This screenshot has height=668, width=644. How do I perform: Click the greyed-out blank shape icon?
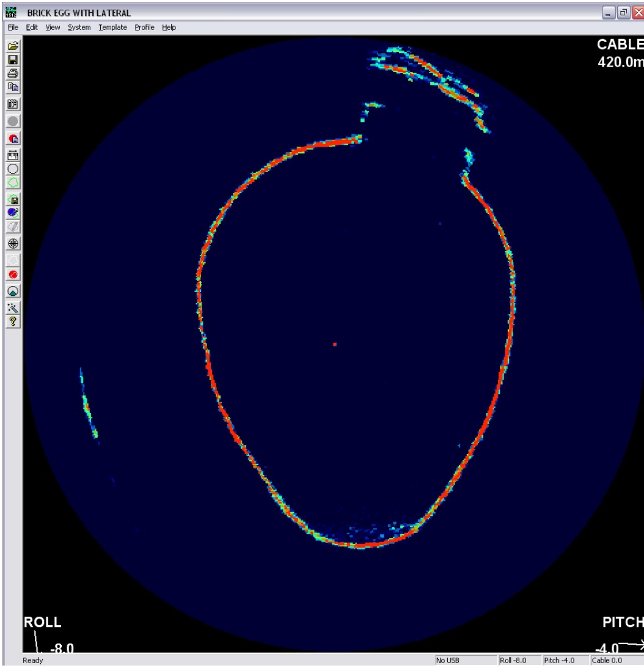coord(13,260)
